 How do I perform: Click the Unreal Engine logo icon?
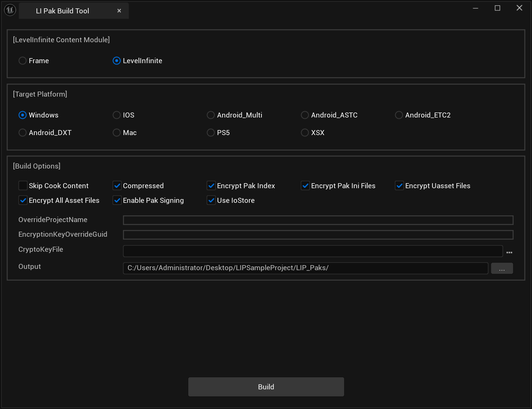coord(10,10)
